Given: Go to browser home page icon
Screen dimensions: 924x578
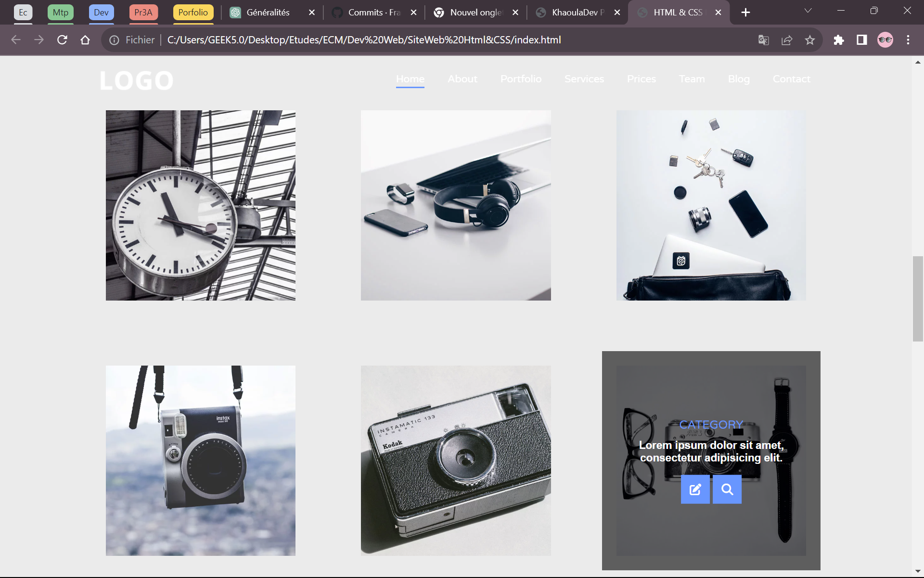Looking at the screenshot, I should [x=85, y=40].
